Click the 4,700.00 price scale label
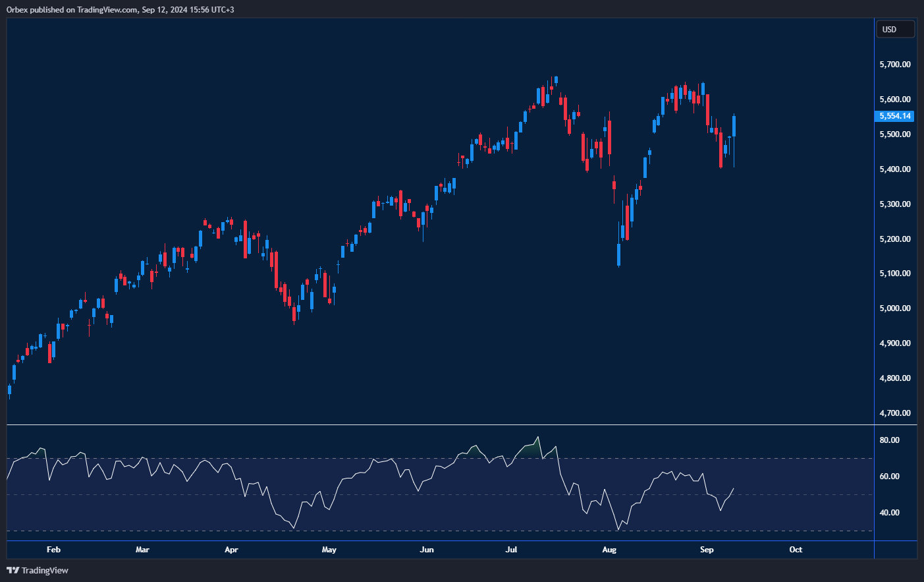 pyautogui.click(x=895, y=413)
